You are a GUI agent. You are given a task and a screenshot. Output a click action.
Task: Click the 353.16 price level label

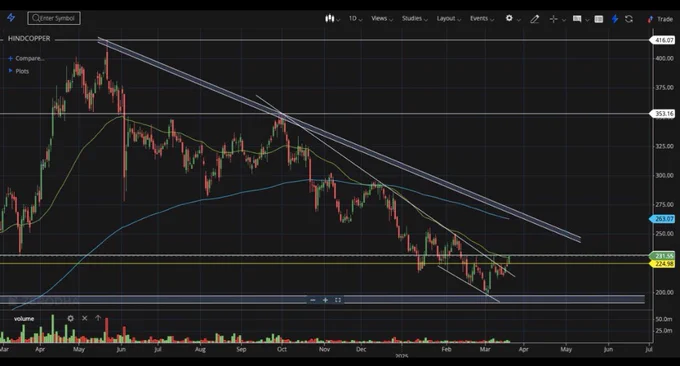pyautogui.click(x=663, y=114)
